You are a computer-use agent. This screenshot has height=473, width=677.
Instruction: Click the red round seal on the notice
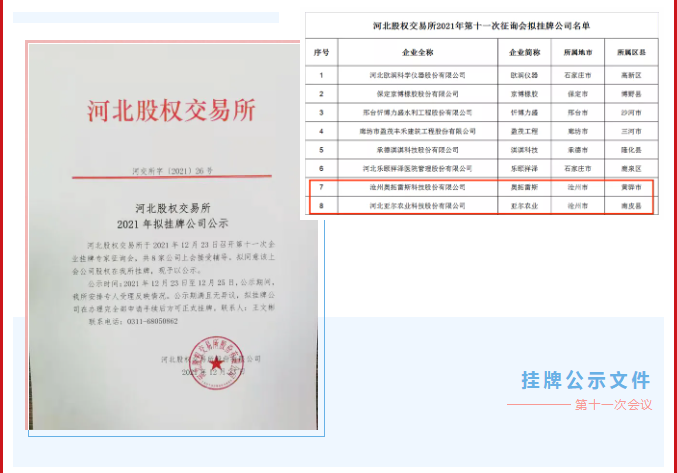pos(216,363)
